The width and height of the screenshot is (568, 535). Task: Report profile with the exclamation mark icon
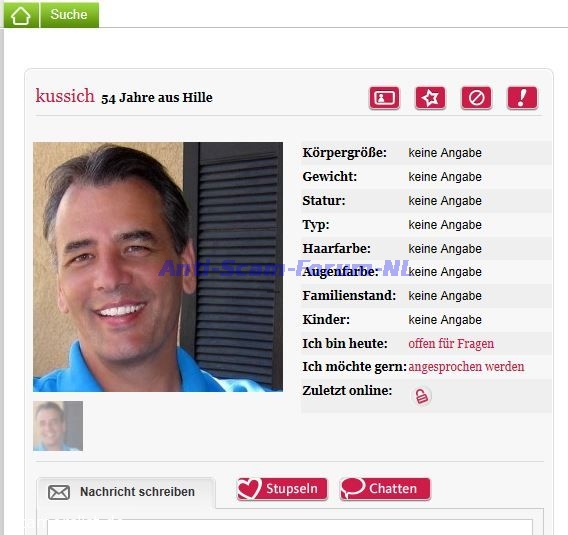(x=522, y=98)
